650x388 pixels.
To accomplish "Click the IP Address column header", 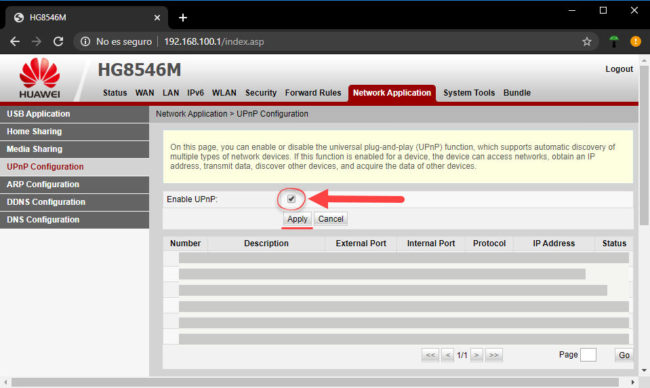I will tap(554, 243).
